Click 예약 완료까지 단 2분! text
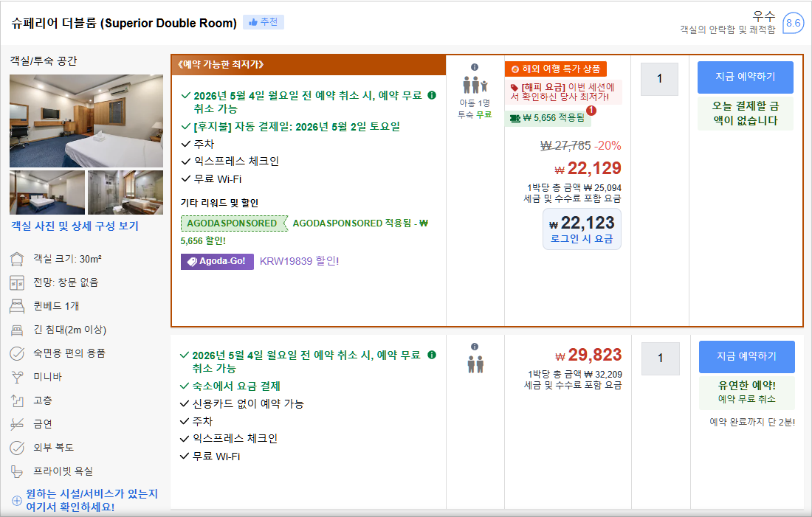The width and height of the screenshot is (812, 517). point(752,423)
